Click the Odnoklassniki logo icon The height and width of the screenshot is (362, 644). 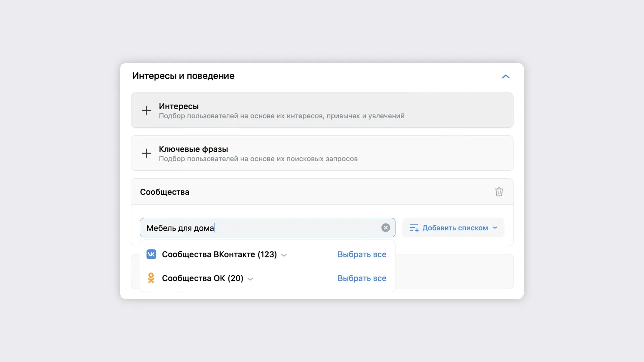click(151, 278)
